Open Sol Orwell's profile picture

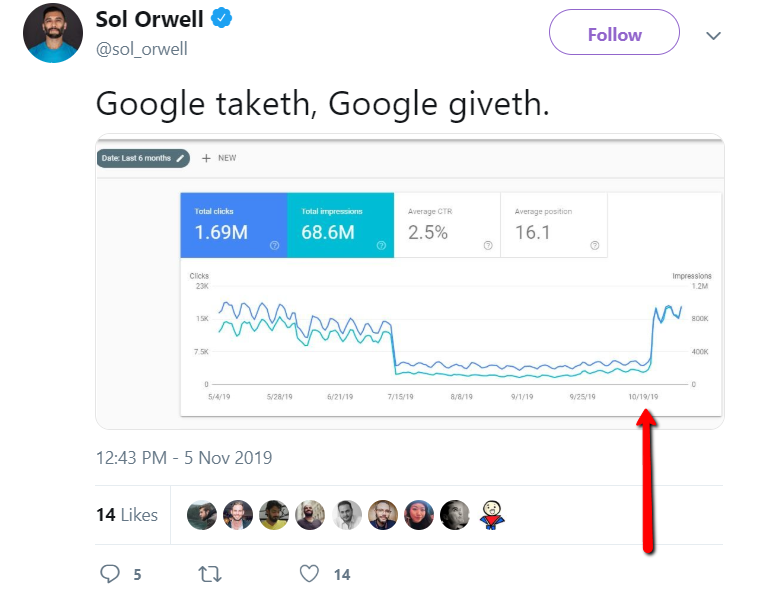click(x=53, y=33)
